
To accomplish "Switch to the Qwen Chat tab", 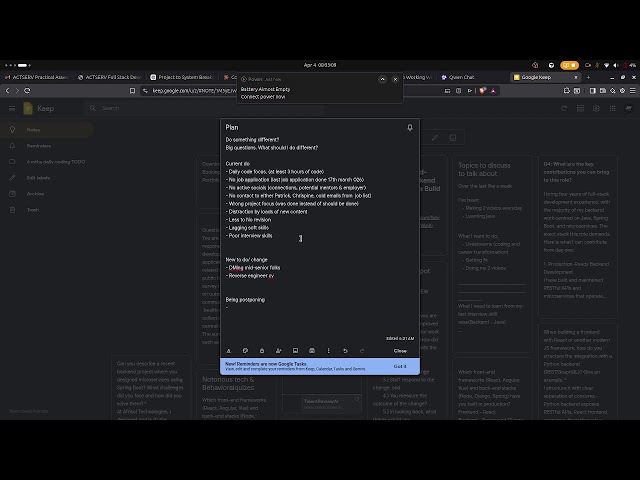I will pos(461,77).
